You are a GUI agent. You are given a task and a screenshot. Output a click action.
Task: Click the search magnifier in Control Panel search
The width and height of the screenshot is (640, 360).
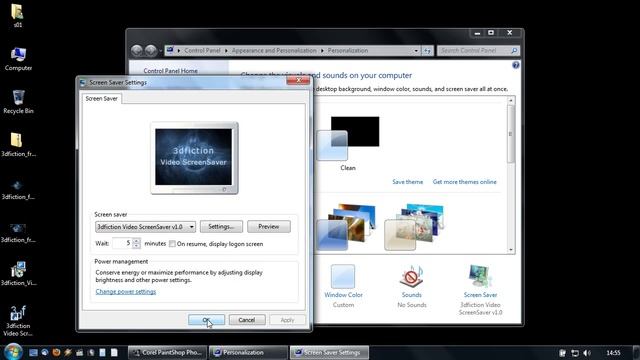click(x=514, y=51)
